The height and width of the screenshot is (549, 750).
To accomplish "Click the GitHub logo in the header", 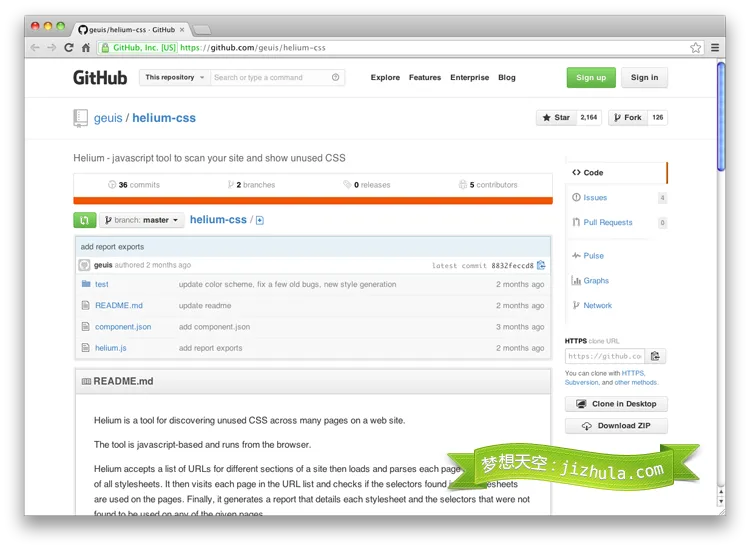I will coord(100,77).
